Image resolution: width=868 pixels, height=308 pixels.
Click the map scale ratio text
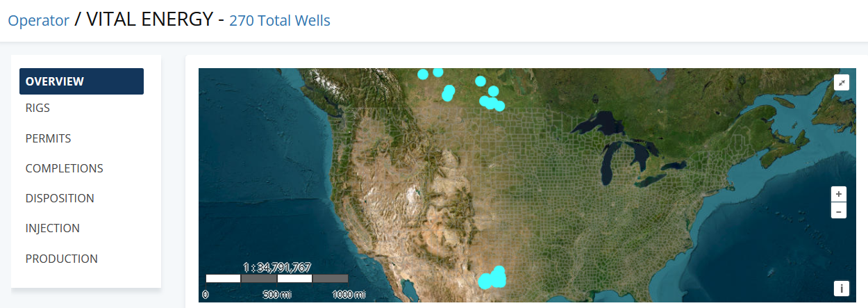pyautogui.click(x=276, y=267)
